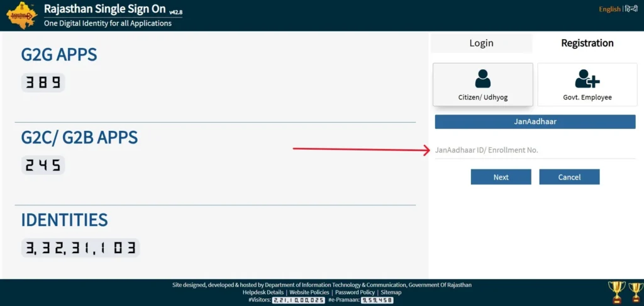Open the Registration tab

[x=587, y=43]
